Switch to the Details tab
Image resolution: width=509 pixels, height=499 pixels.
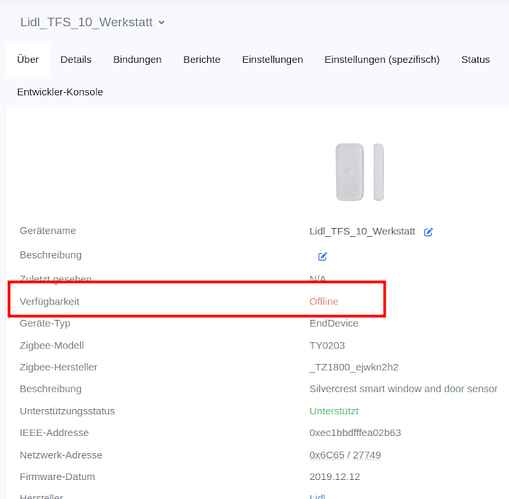tap(76, 60)
